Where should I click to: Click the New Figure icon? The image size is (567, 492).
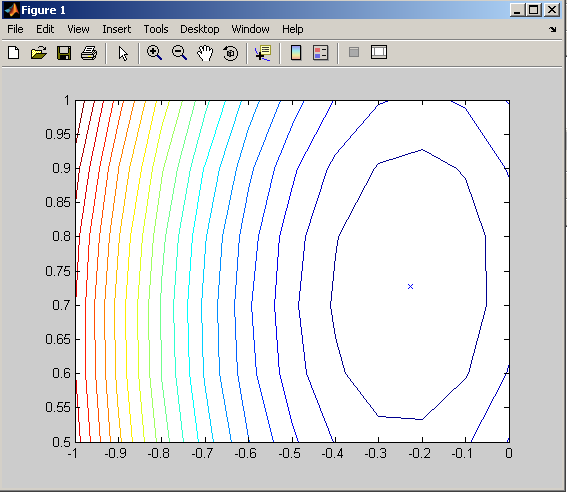click(x=14, y=53)
